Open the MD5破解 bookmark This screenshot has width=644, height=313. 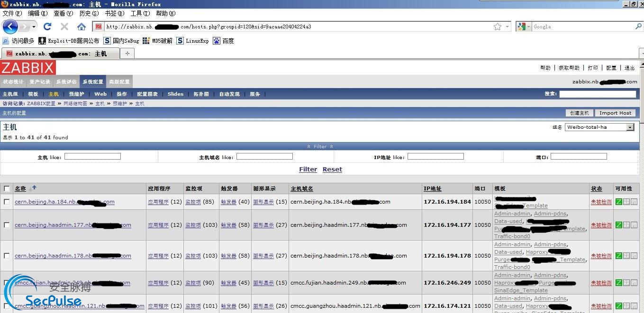point(158,41)
